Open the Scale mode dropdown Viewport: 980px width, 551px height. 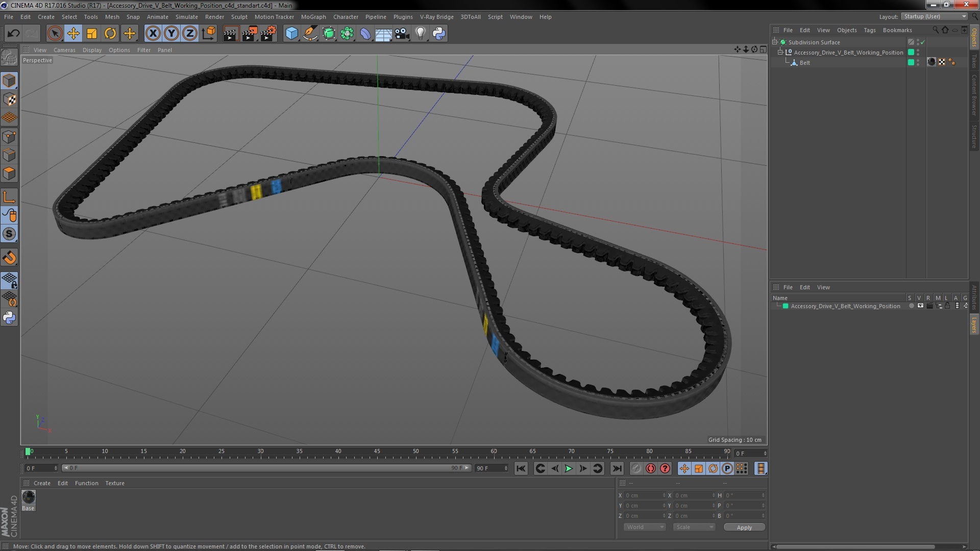694,527
